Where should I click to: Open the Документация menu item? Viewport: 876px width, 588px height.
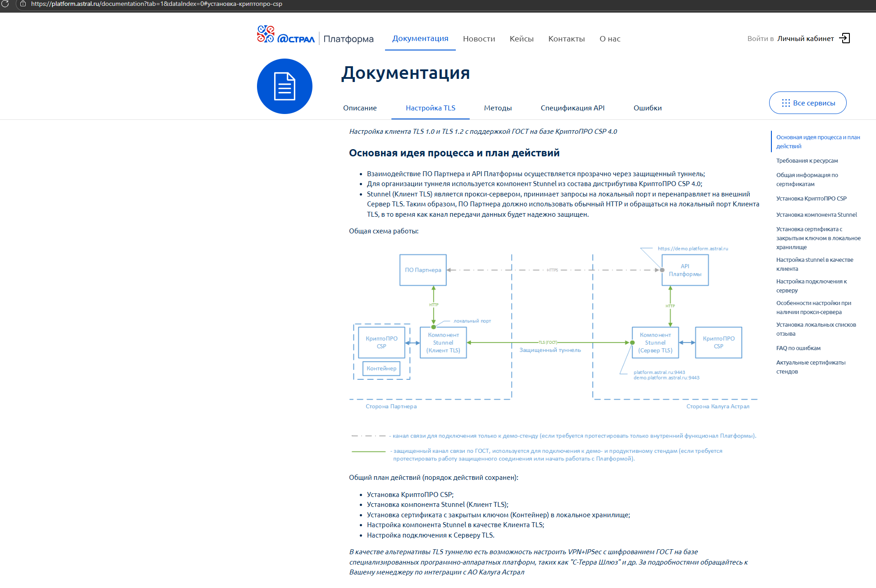(x=420, y=38)
